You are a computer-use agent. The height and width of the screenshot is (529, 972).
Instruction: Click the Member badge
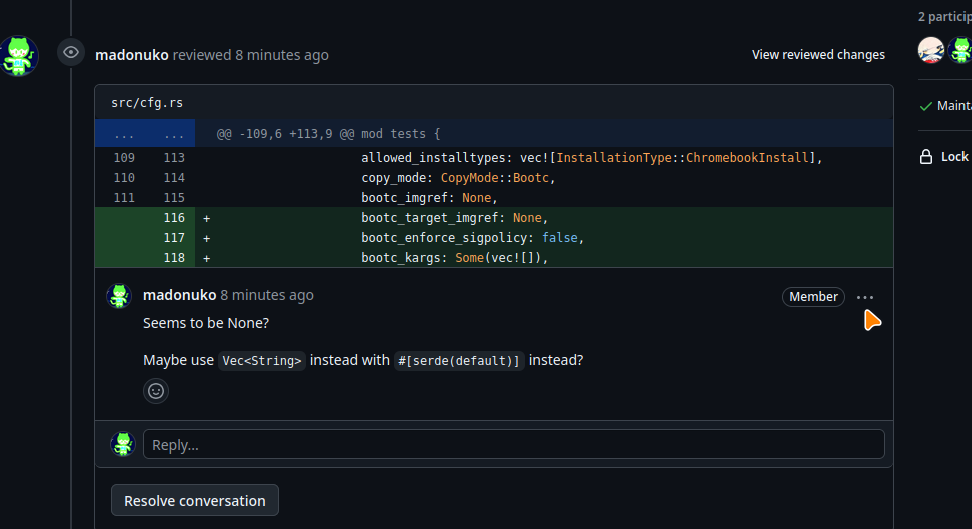pyautogui.click(x=813, y=297)
